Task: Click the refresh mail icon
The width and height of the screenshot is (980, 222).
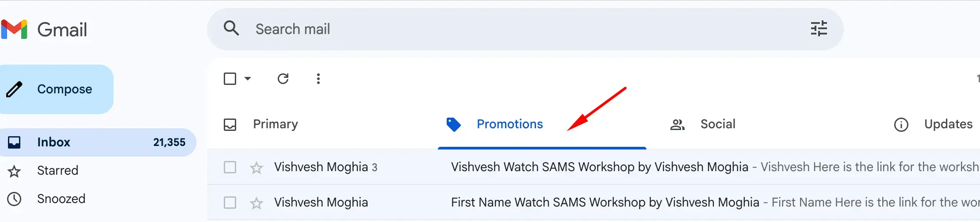Action: (283, 79)
